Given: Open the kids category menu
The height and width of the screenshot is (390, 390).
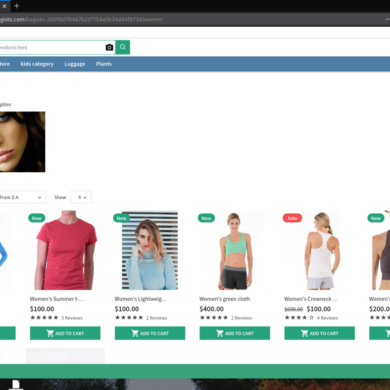Looking at the screenshot, I should pyautogui.click(x=37, y=64).
